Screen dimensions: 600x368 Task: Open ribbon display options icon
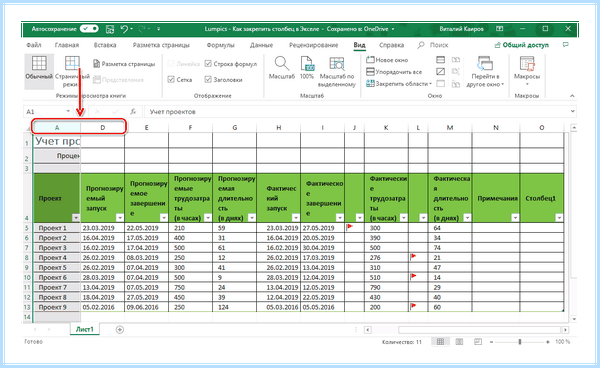(x=500, y=29)
